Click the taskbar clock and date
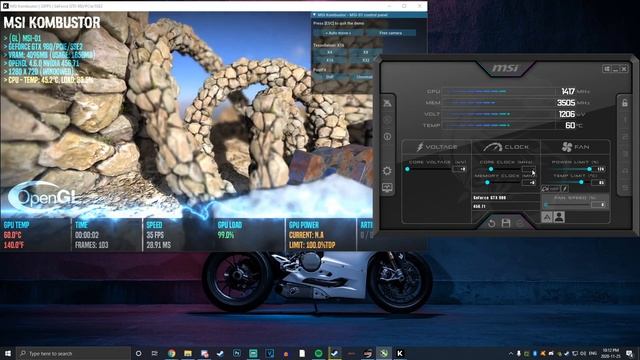Viewport: 640px width, 360px height. click(611, 353)
